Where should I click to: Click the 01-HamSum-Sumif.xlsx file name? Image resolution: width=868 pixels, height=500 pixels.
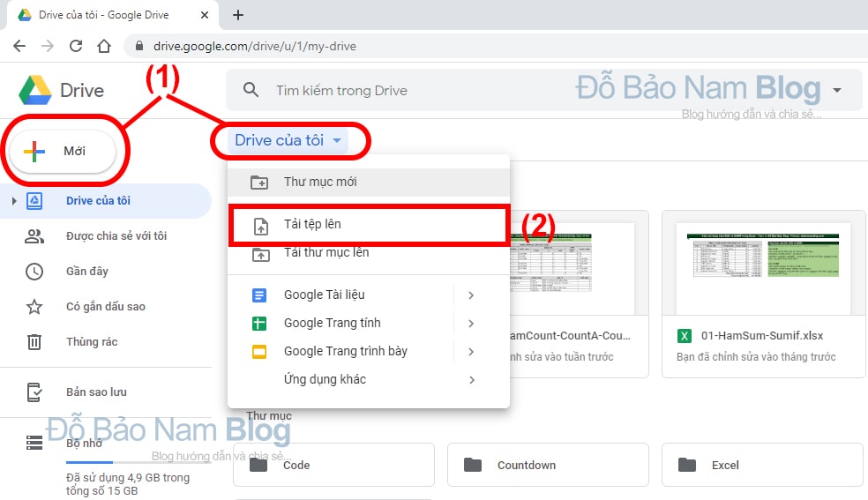[x=762, y=336]
